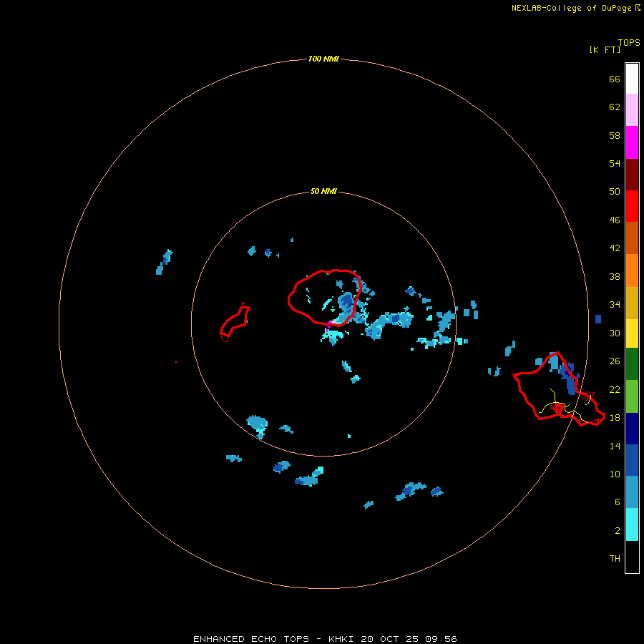Click the legend value '46'
The height and width of the screenshot is (644, 644).
[x=615, y=220]
